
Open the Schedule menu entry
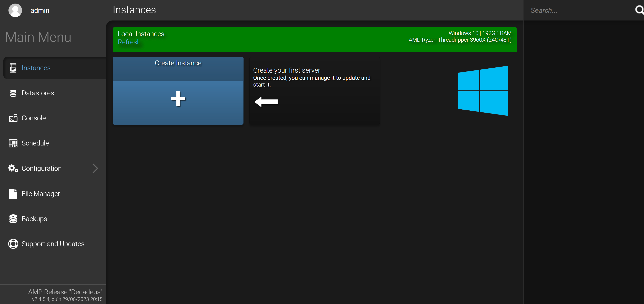point(35,143)
